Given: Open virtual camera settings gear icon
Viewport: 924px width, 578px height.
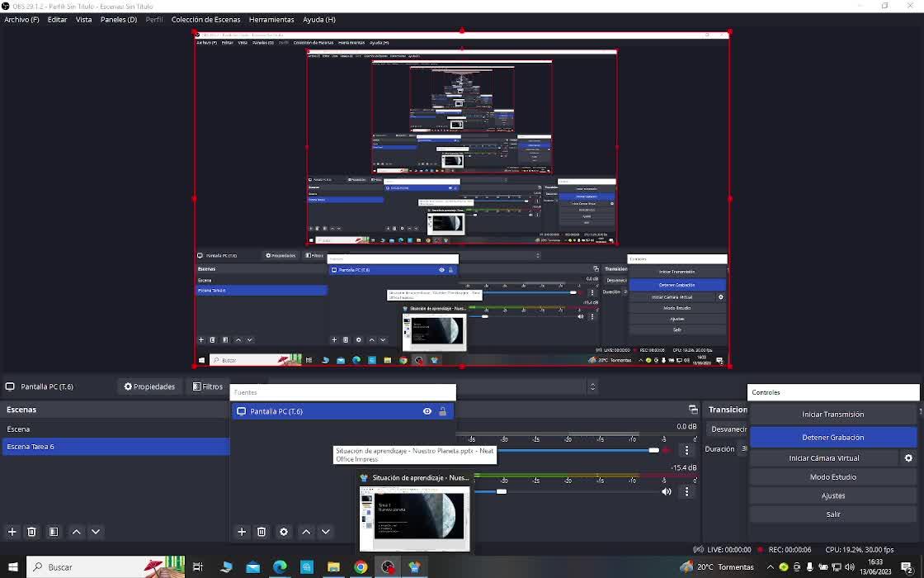Looking at the screenshot, I should click(908, 458).
